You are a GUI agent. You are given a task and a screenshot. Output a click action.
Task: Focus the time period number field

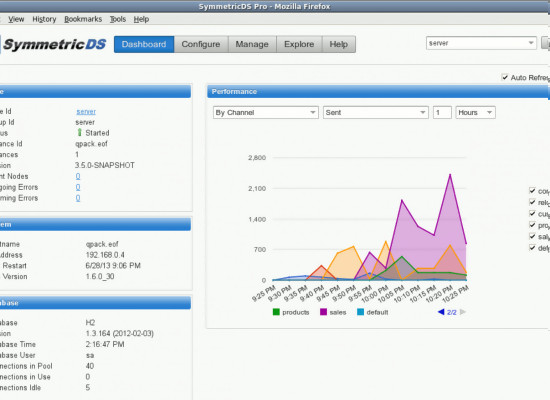[442, 113]
